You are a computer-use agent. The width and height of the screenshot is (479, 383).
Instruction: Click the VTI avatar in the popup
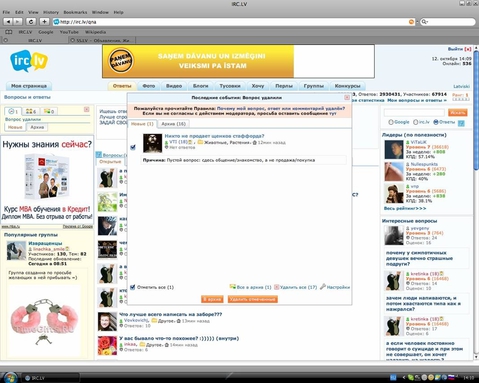pyautogui.click(x=152, y=143)
